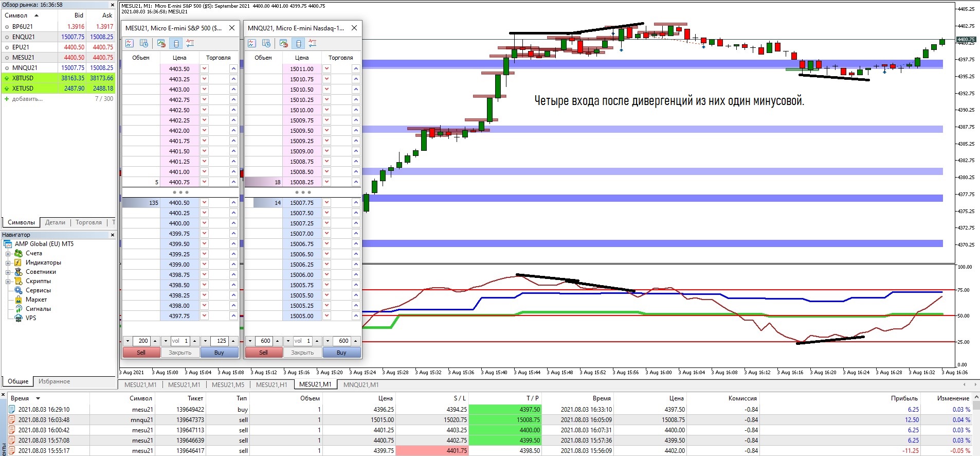
Task: Click Закрыть in the MESU21 depth panel
Action: pos(180,353)
